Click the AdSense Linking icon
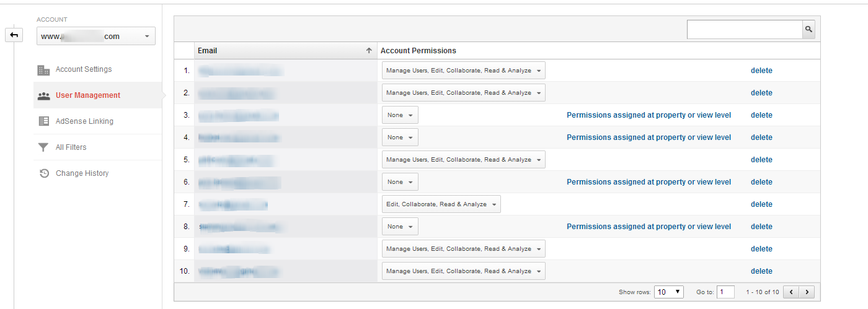 coord(43,121)
